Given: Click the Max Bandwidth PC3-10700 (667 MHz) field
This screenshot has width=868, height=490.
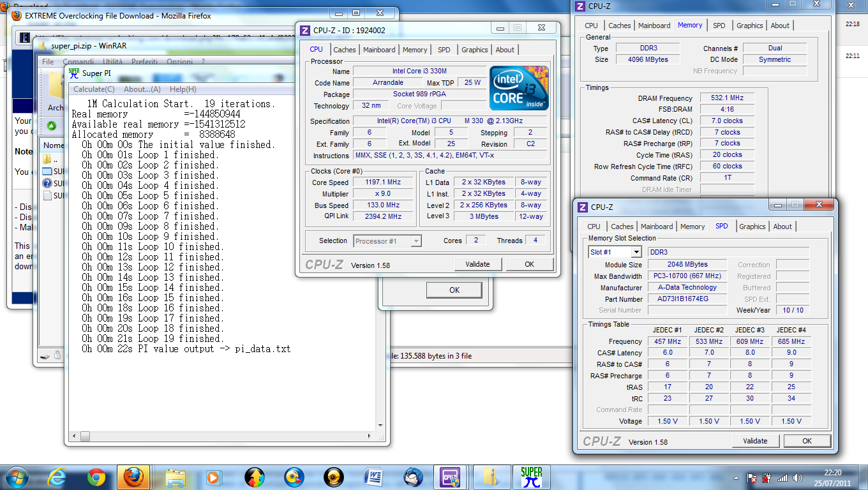Looking at the screenshot, I should tap(687, 276).
